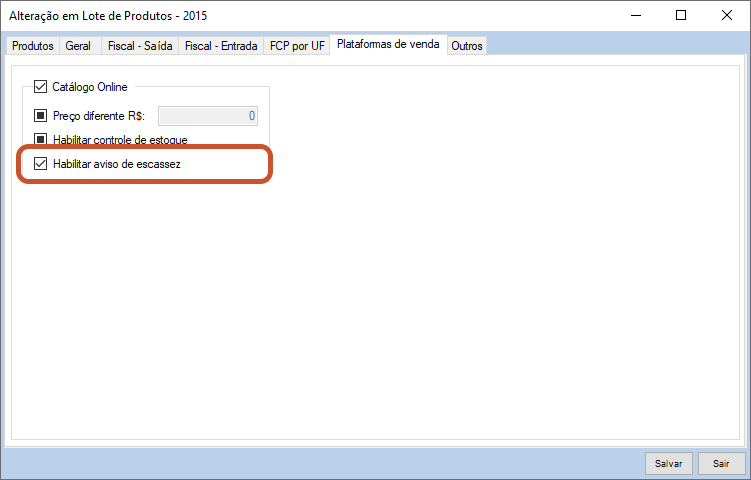The height and width of the screenshot is (480, 751).
Task: Click the Salvar button
Action: [x=669, y=463]
